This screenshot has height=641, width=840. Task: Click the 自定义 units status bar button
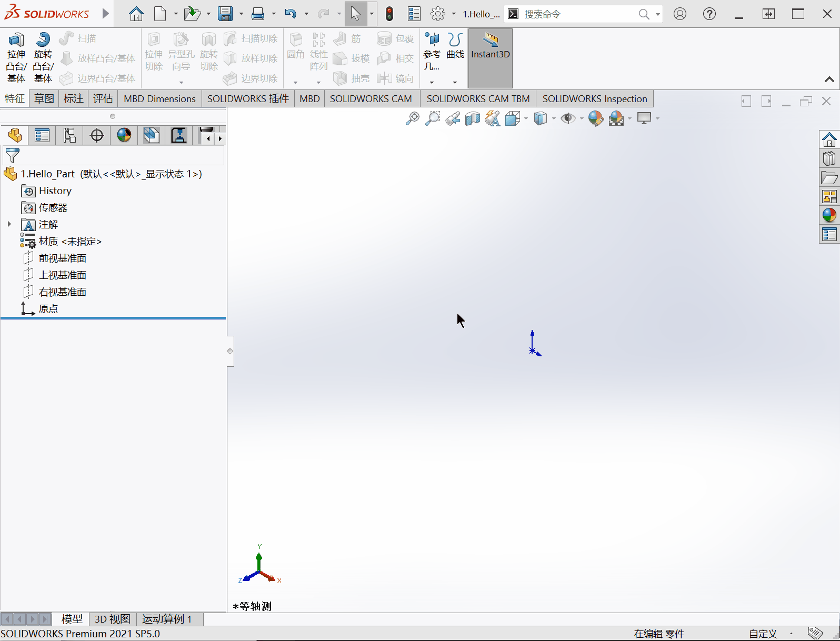763,634
